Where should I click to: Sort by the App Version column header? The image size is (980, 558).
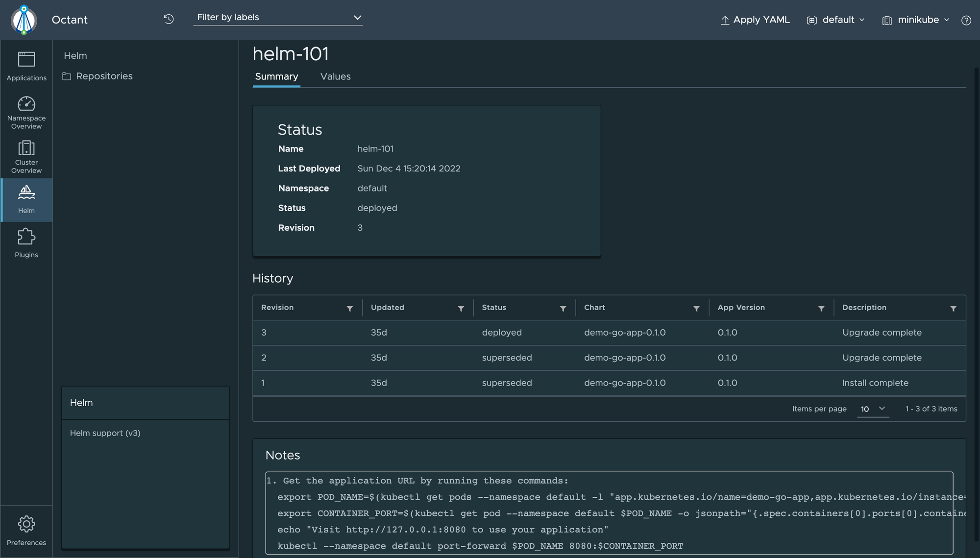[741, 308]
